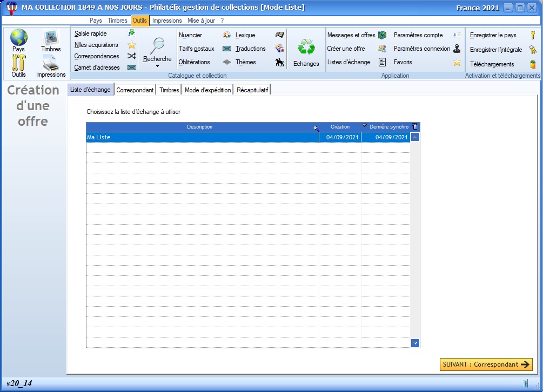Image resolution: width=543 pixels, height=392 pixels.
Task: Click the Créer une offre icon
Action: [382, 49]
